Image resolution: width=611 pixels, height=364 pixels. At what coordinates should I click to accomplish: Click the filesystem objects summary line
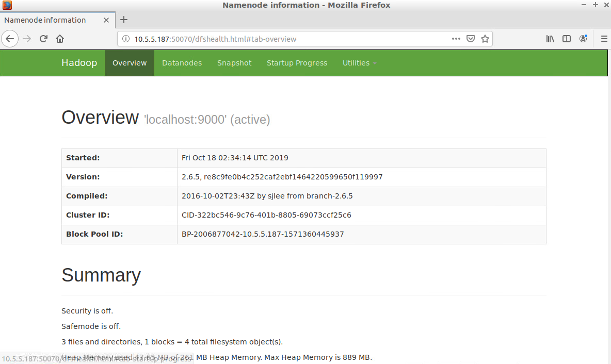tap(172, 342)
